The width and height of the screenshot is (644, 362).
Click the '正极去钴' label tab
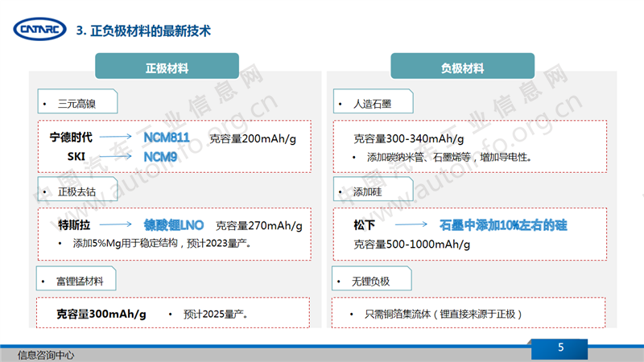coord(77,189)
